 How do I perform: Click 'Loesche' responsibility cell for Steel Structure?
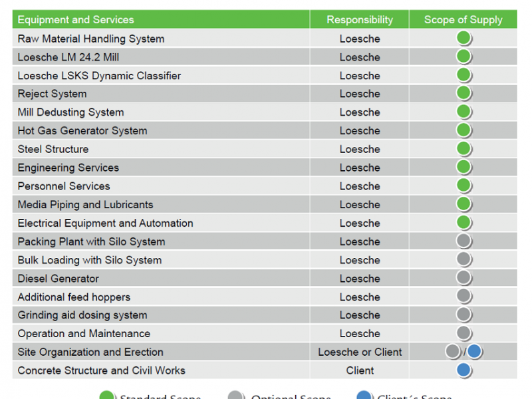pos(360,149)
